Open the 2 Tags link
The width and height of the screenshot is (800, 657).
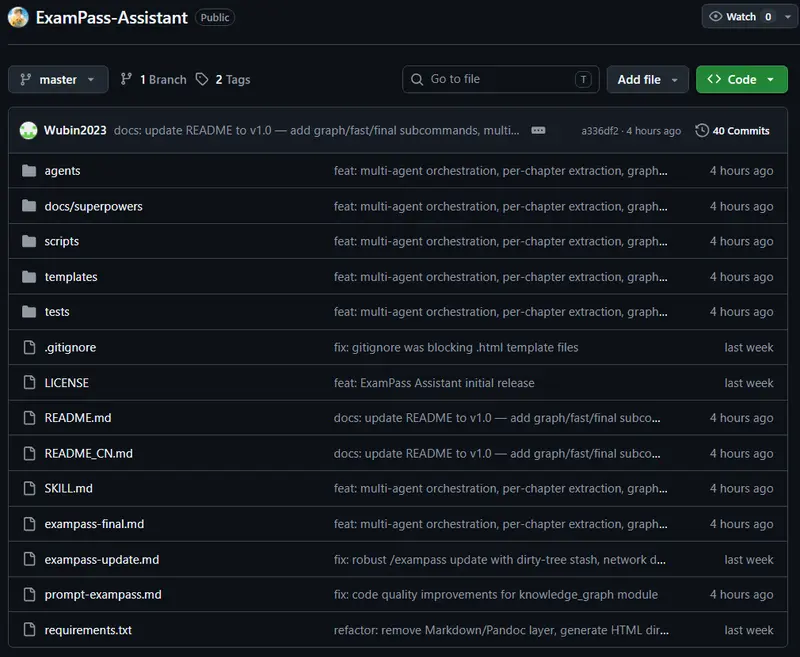tap(223, 79)
